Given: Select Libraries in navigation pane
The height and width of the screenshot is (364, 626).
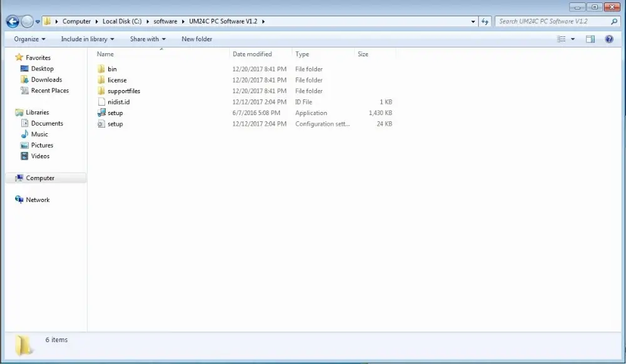Looking at the screenshot, I should click(38, 113).
